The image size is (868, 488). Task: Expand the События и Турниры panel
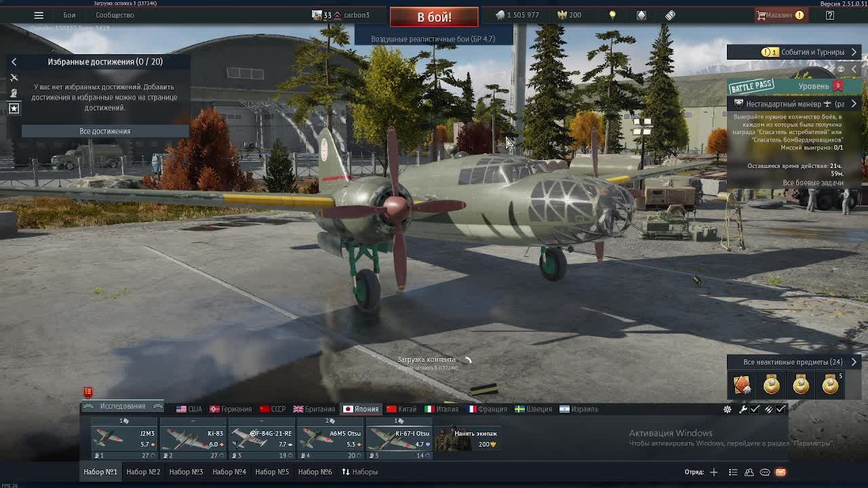tap(854, 52)
